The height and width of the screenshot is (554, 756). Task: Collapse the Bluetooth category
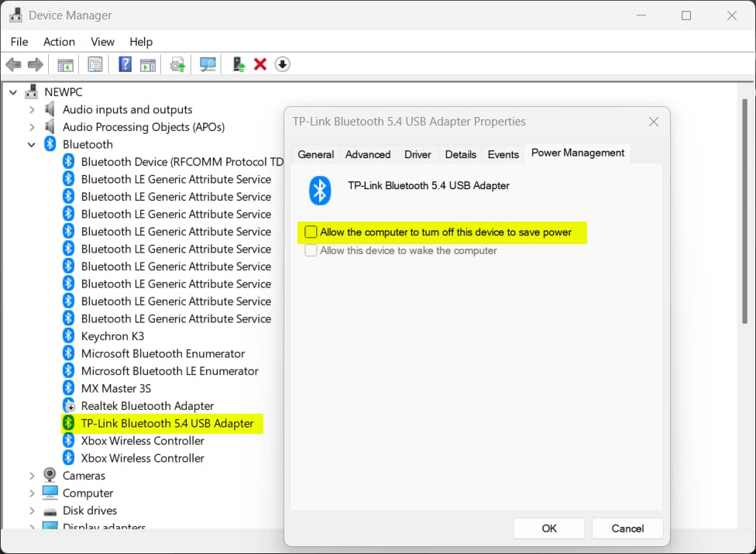tap(31, 144)
